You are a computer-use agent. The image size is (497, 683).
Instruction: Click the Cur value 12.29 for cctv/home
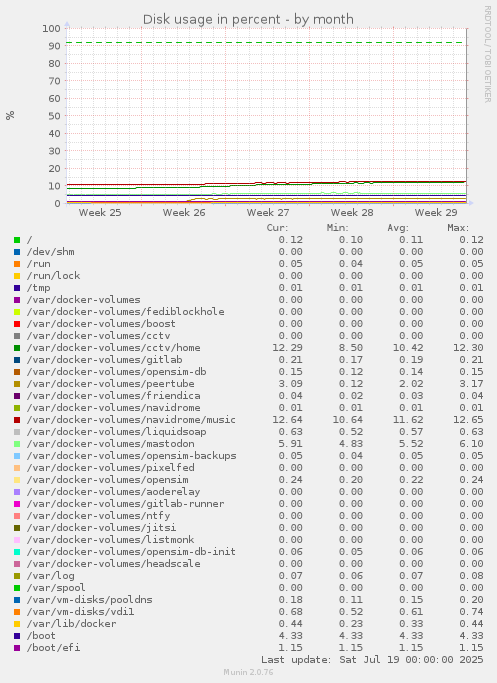(x=287, y=348)
